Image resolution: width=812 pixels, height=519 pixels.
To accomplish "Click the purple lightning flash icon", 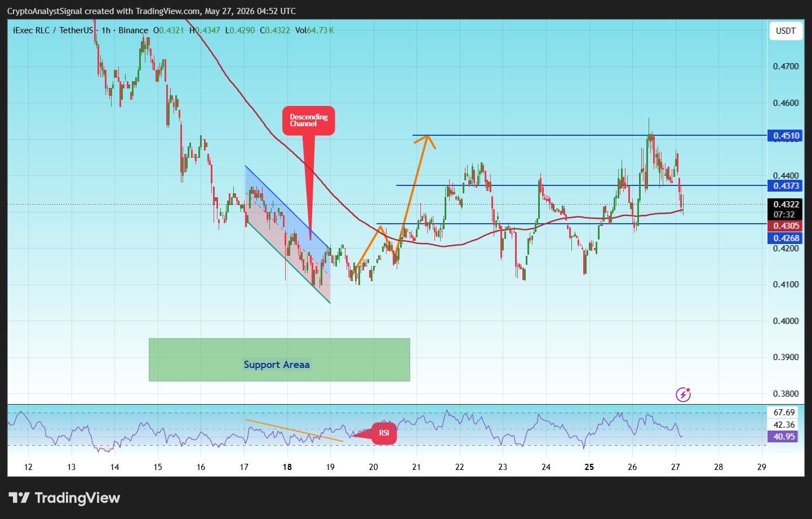I will pos(683,394).
